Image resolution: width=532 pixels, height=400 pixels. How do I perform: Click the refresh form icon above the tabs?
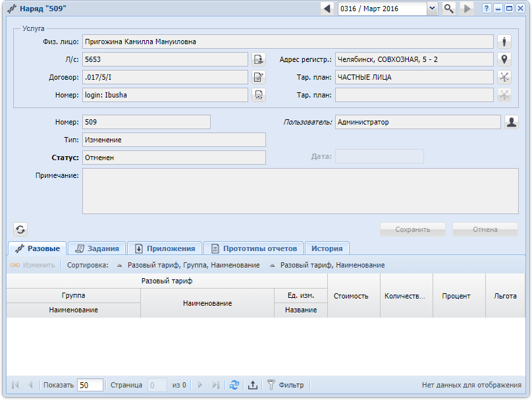coord(20,229)
